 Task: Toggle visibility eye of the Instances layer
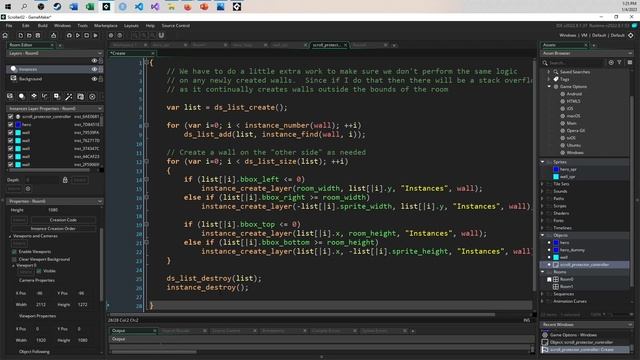[94, 69]
